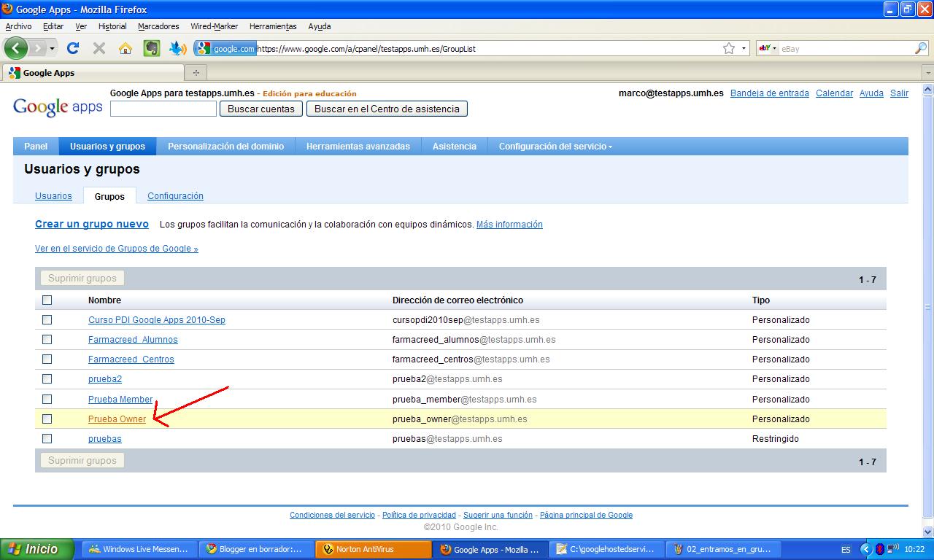Click the Google Apps tab favicon
Image resolution: width=934 pixels, height=560 pixels.
pyautogui.click(x=14, y=73)
